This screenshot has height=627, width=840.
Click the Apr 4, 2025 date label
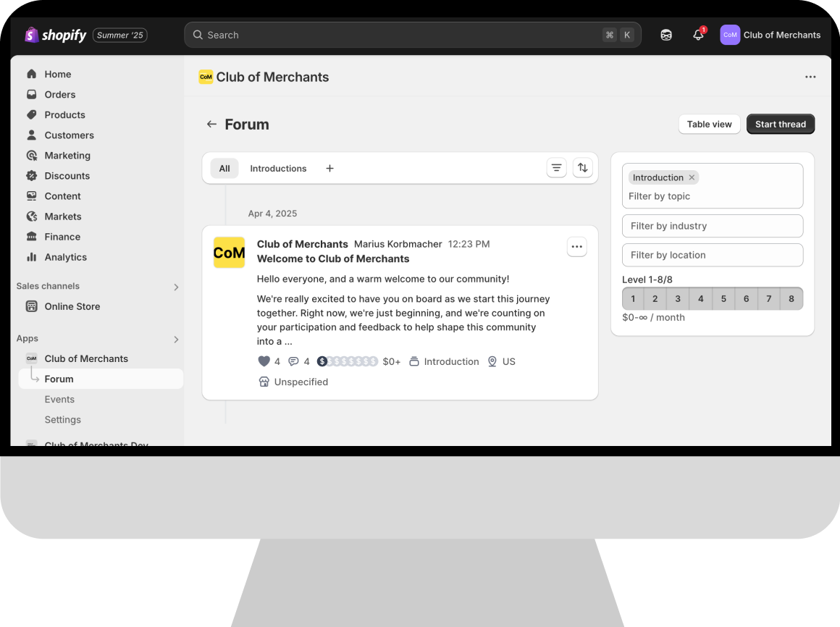click(273, 214)
